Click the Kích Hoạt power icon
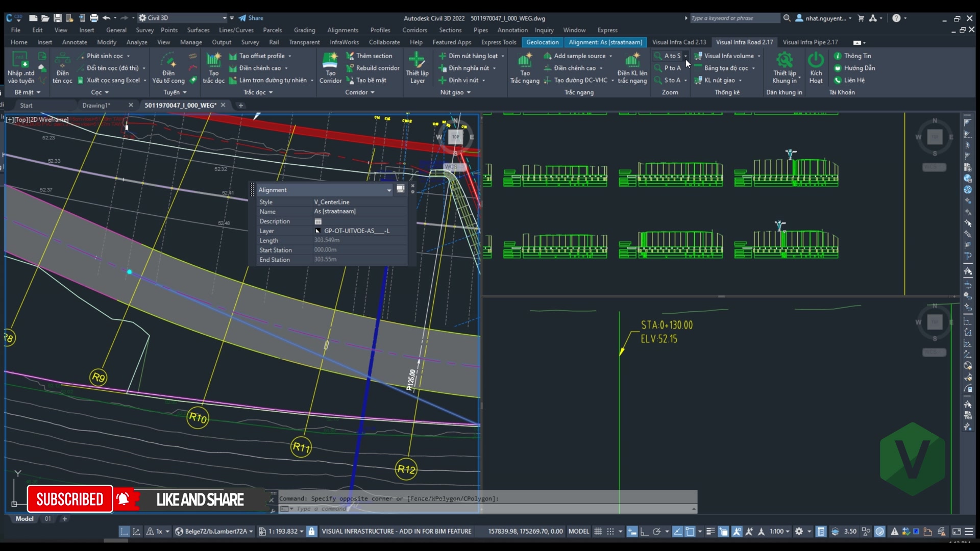980x551 pixels. click(816, 67)
